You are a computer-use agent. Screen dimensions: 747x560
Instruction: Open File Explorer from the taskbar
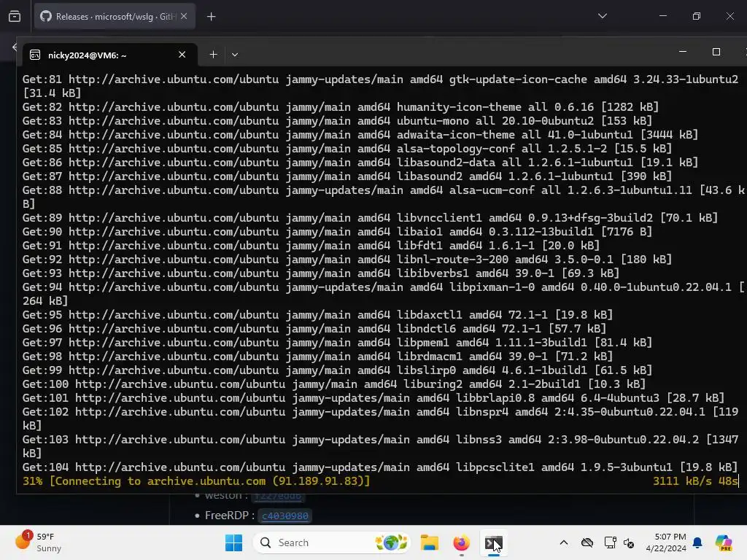coord(429,542)
